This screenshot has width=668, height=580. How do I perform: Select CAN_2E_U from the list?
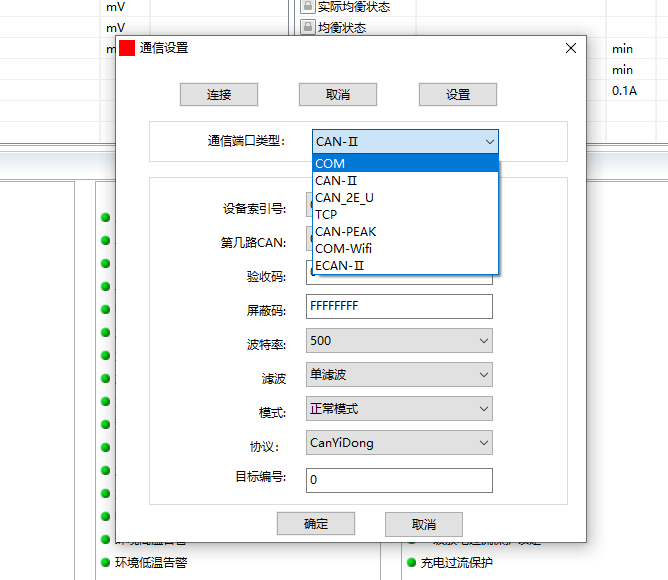[404, 198]
